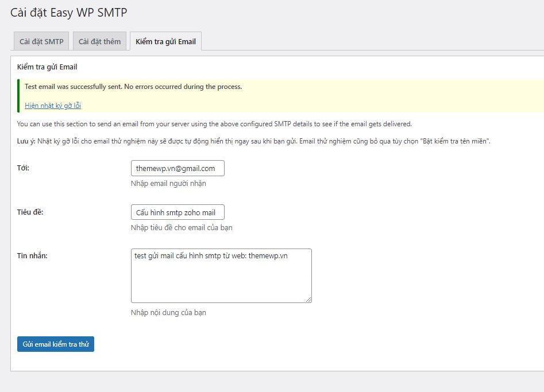Click the page title "Cài đặt Easy WP SMTP"
544x392 pixels.
coord(68,12)
